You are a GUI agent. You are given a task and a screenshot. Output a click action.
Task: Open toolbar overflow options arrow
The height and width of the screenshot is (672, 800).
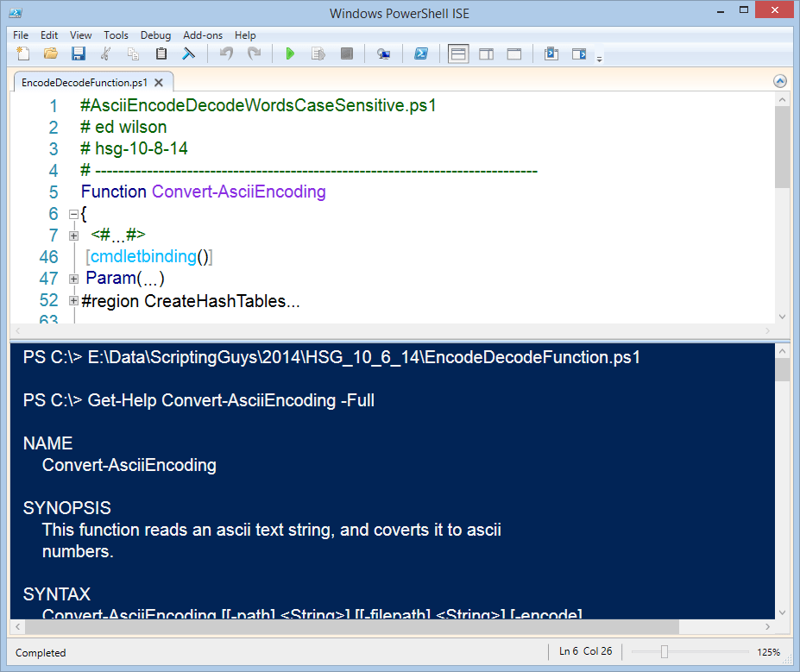point(600,60)
